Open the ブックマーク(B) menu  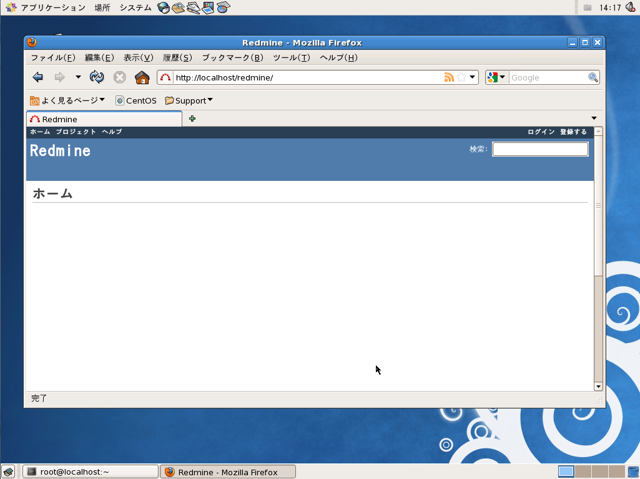click(233, 58)
